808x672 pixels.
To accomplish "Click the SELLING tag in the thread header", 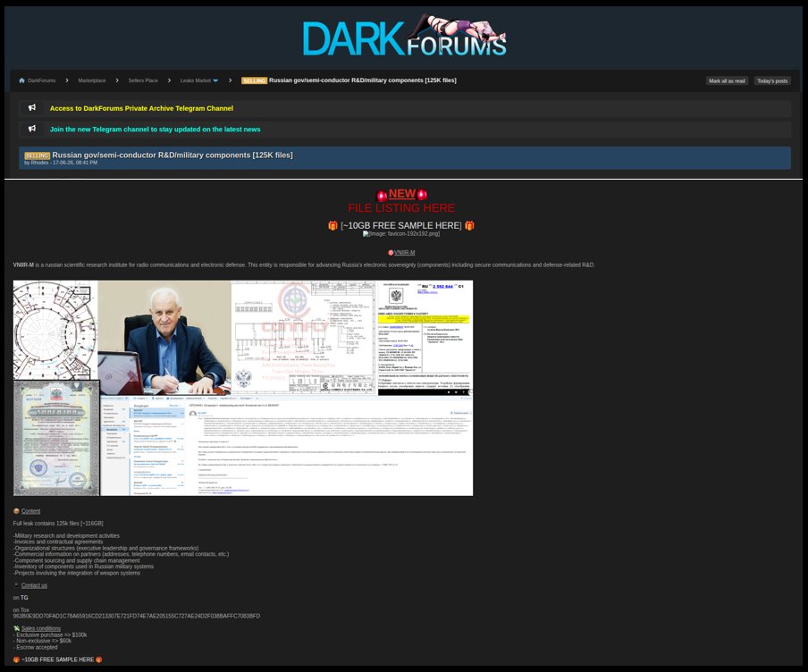I will click(x=38, y=155).
